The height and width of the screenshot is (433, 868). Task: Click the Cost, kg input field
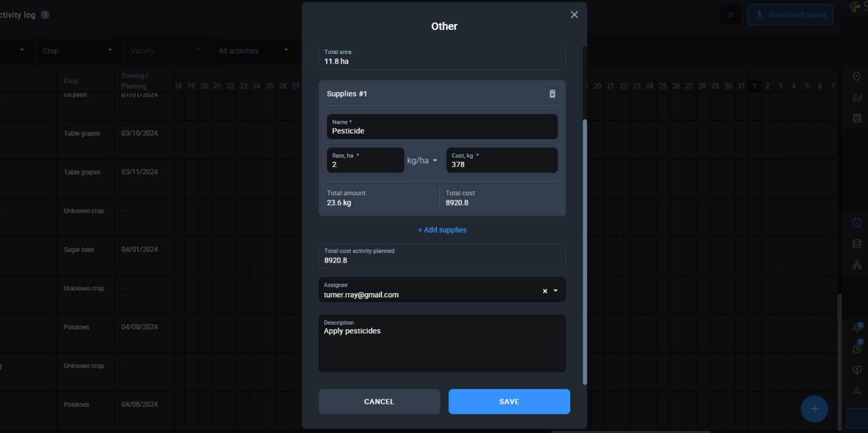[502, 160]
